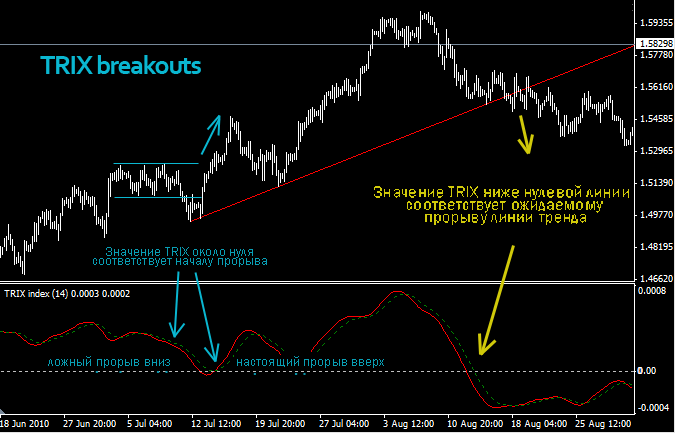
Task: Click the 1.49770 price axis value
Action: coord(656,215)
